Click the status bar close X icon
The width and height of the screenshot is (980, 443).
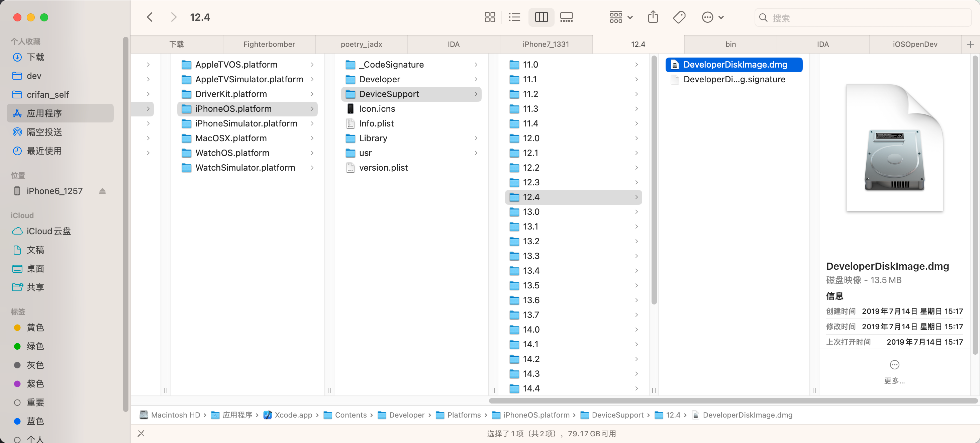tap(141, 434)
